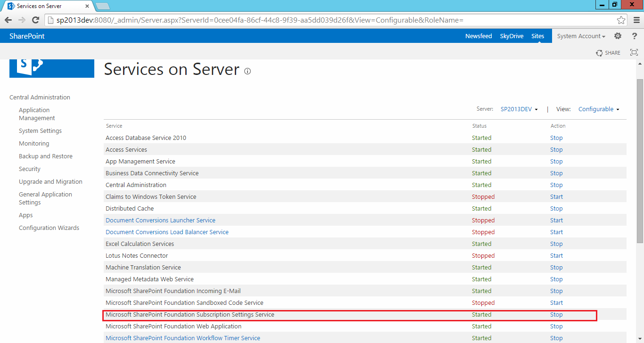
Task: Open Backup and Restore in the sidebar
Action: 46,156
